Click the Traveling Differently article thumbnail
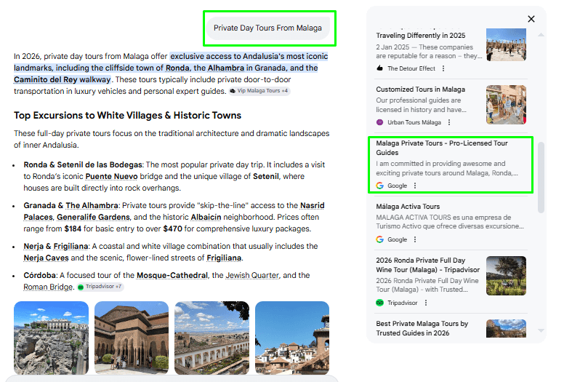 click(x=507, y=44)
